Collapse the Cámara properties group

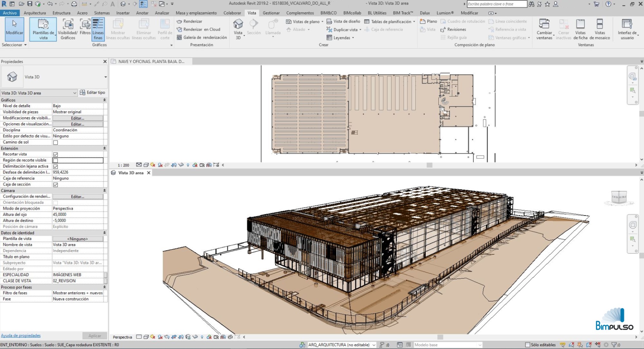[104, 190]
